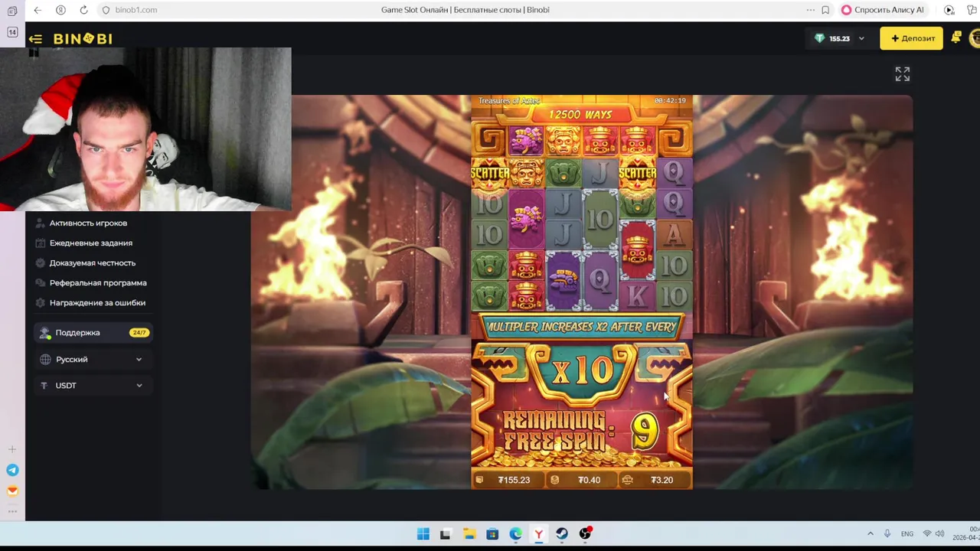Collapse the Binobi sidebar menu icon
Screen dimensions: 980x551
[35, 38]
